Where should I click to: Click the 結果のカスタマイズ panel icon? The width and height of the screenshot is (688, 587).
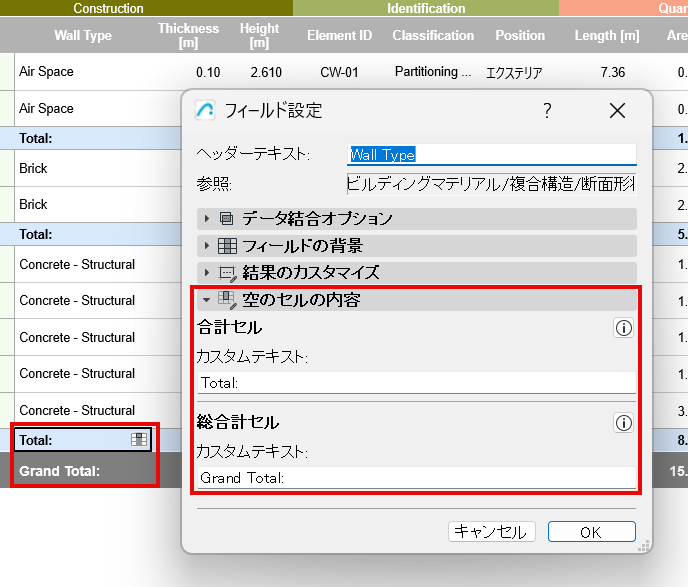pyautogui.click(x=228, y=273)
